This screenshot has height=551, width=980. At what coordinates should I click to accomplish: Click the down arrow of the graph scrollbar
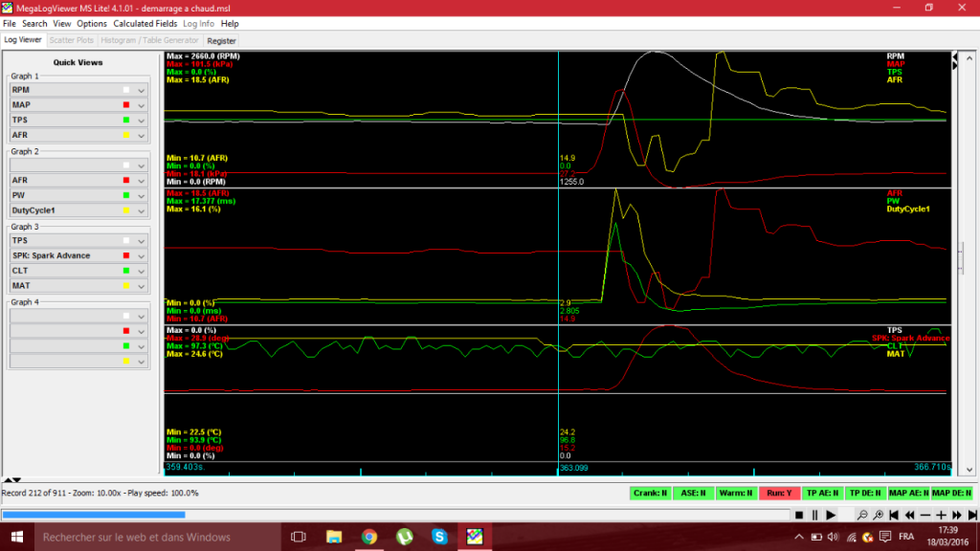coord(969,471)
